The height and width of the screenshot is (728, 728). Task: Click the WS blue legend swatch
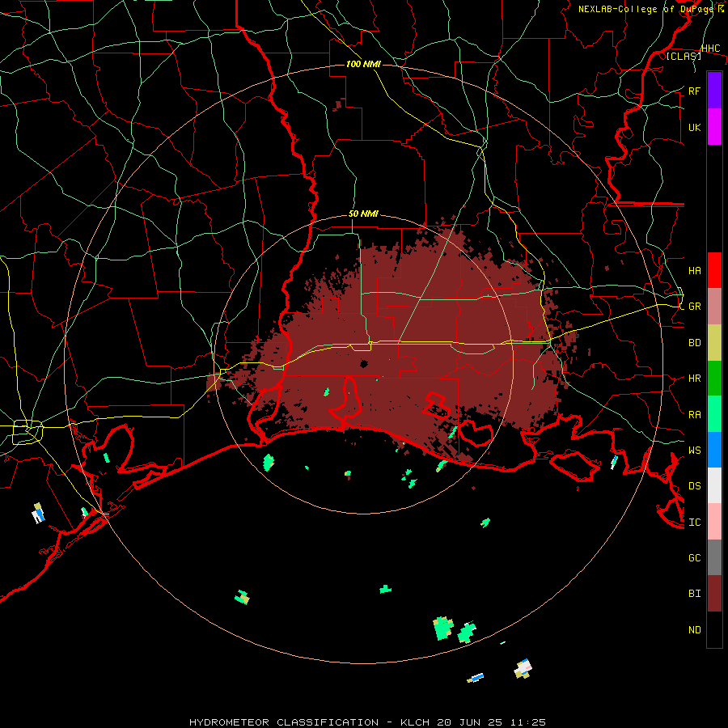714,450
